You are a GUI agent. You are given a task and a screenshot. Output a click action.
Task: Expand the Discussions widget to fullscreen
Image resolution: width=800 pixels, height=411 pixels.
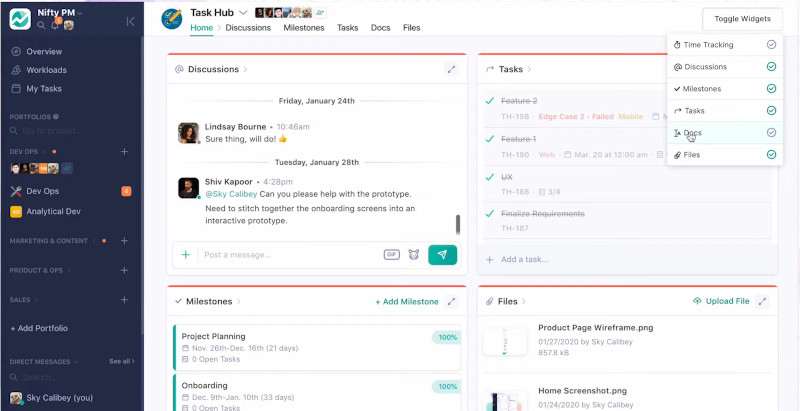pyautogui.click(x=451, y=69)
